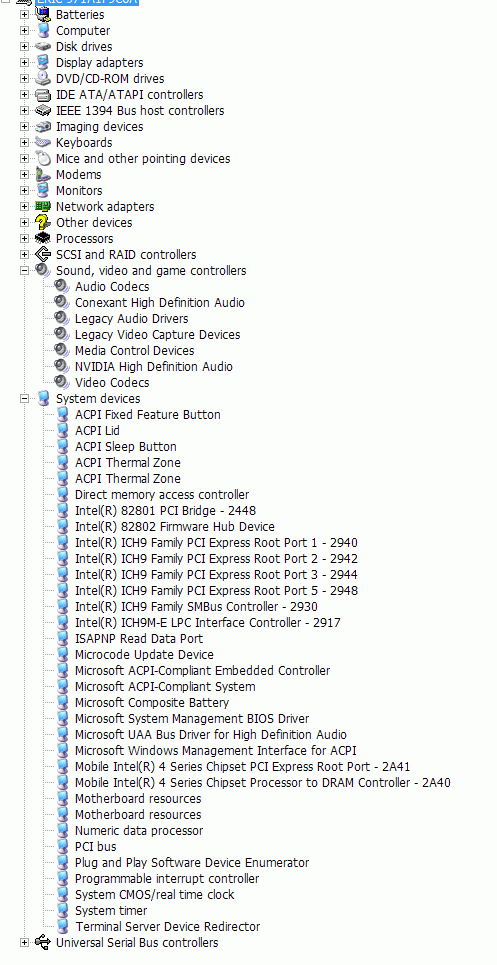Click the IEEE 1394 Bus host controllers icon
Image resolution: width=497 pixels, height=965 pixels.
point(42,110)
